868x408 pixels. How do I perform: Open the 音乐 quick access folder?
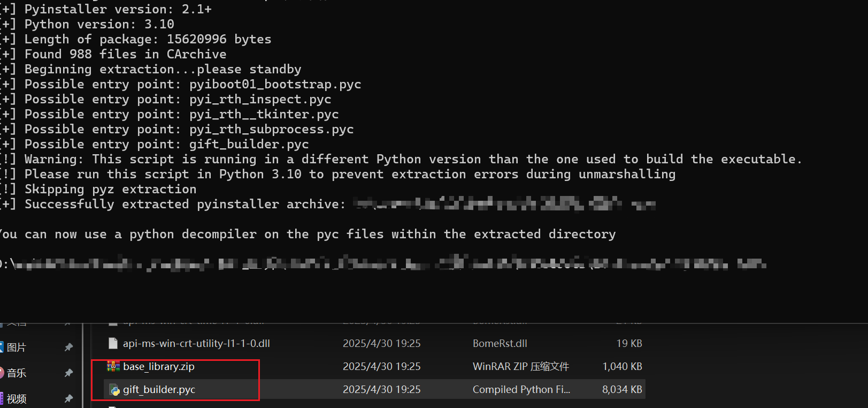coord(16,373)
